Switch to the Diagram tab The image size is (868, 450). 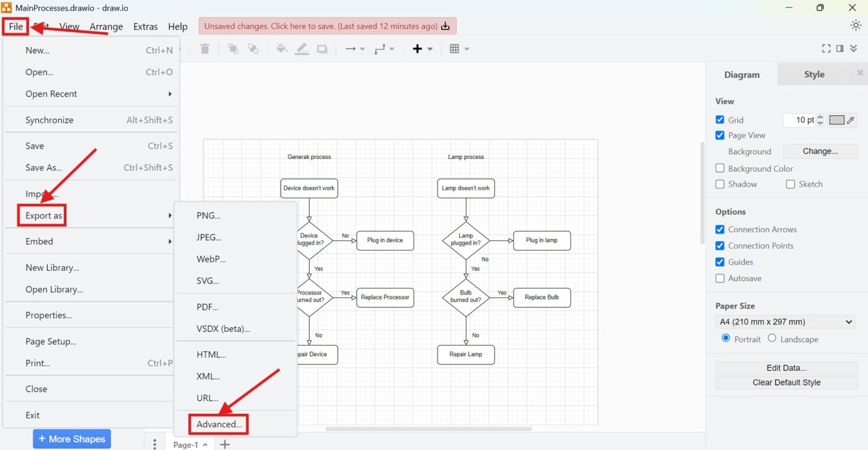pyautogui.click(x=741, y=74)
